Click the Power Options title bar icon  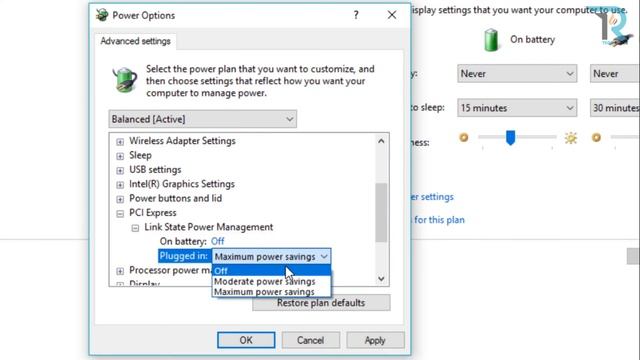point(102,15)
